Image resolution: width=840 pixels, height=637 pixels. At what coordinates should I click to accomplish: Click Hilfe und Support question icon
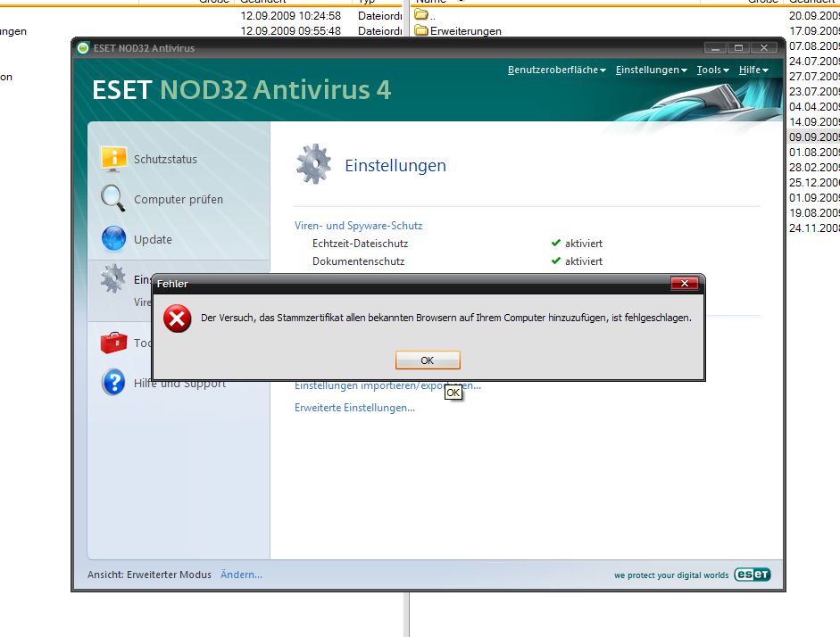tap(113, 382)
